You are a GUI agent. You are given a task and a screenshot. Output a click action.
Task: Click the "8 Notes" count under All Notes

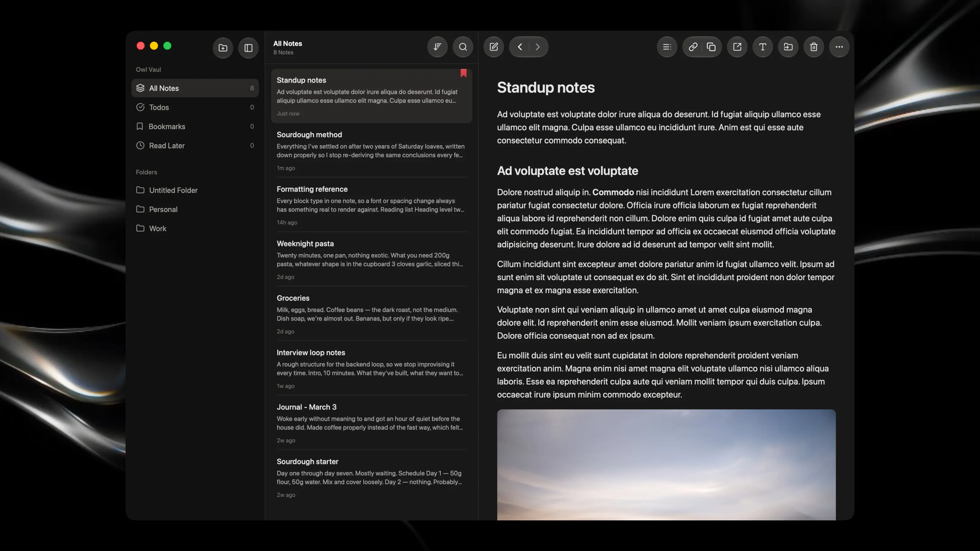283,52
